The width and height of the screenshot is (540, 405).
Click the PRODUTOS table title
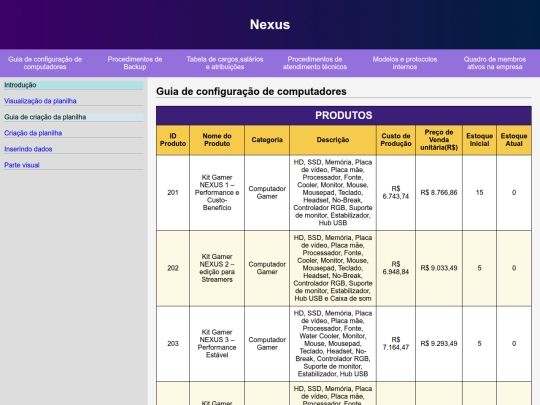[344, 115]
